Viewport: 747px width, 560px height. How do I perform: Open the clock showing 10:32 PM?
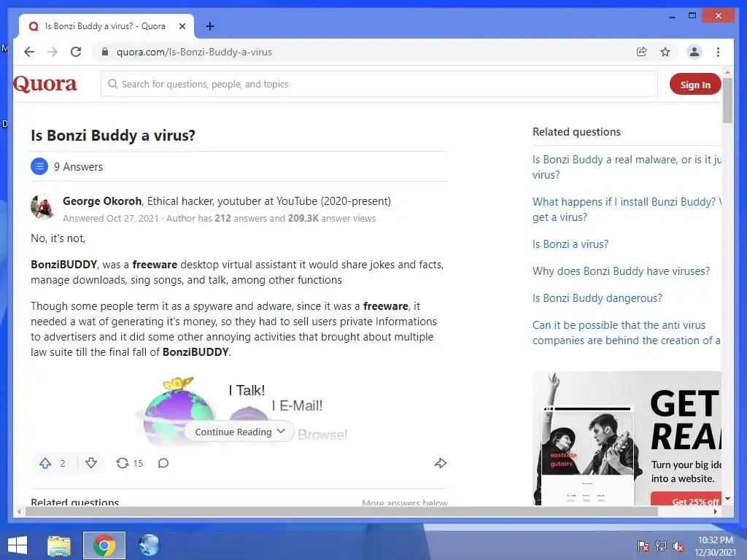(x=715, y=545)
